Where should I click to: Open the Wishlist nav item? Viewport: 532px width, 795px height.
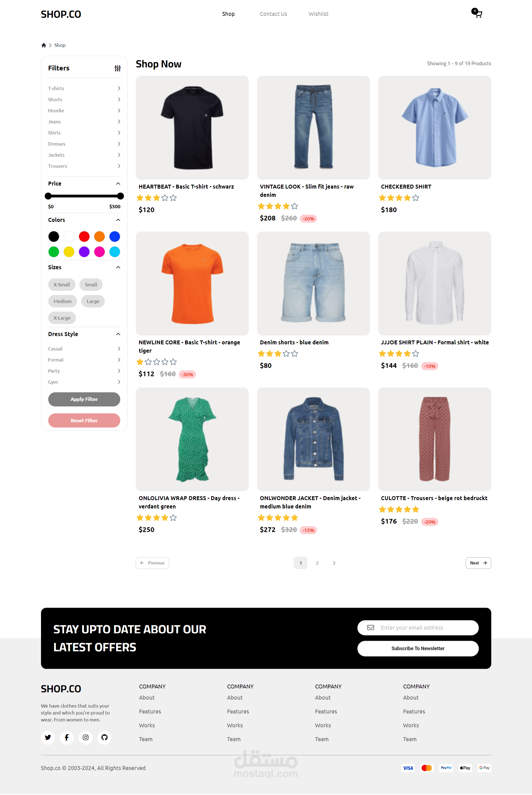[x=319, y=14]
